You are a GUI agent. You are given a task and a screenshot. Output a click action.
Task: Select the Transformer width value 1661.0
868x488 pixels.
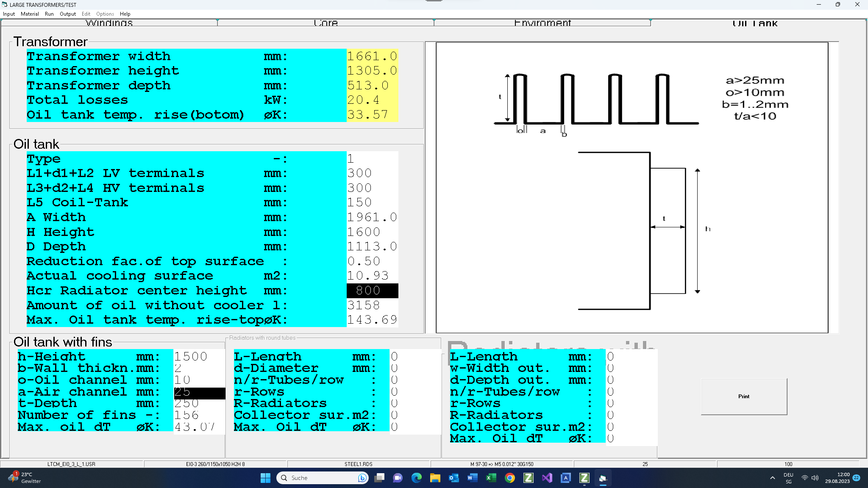[x=372, y=56]
